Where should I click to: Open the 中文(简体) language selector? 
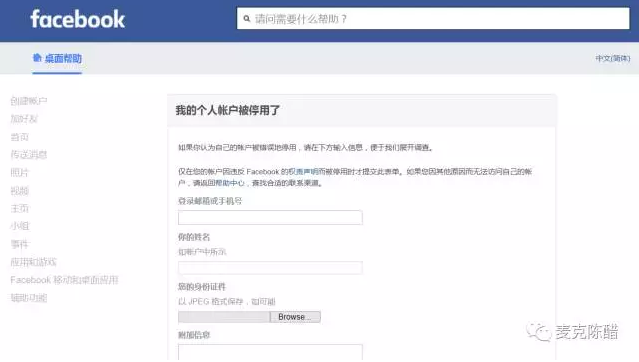[613, 58]
